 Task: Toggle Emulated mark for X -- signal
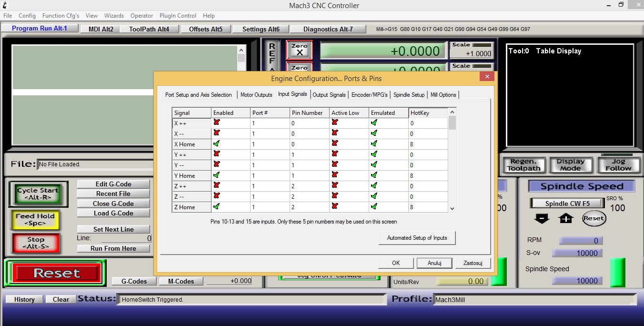[x=374, y=133]
